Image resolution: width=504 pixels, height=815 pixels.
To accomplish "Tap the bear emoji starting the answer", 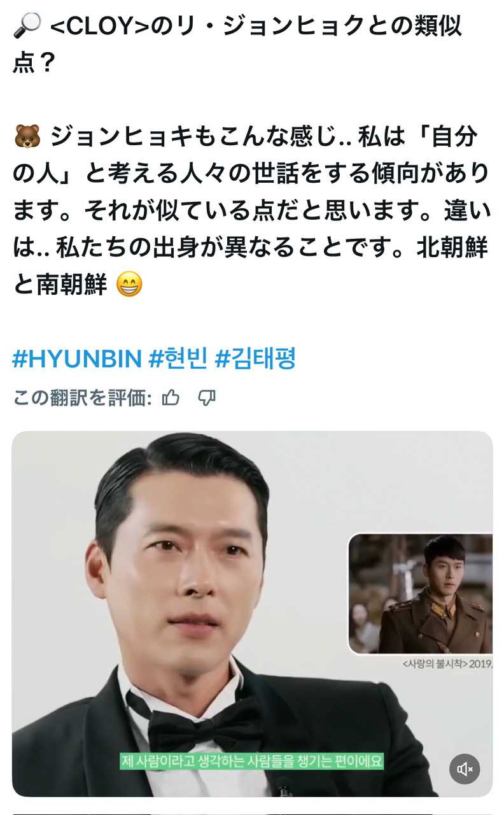I will pos(26,137).
